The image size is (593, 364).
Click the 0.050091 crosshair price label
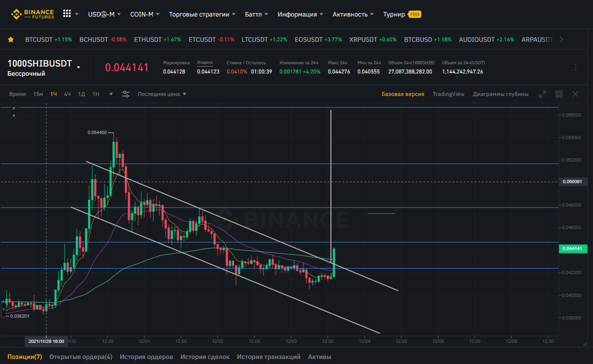pyautogui.click(x=573, y=181)
